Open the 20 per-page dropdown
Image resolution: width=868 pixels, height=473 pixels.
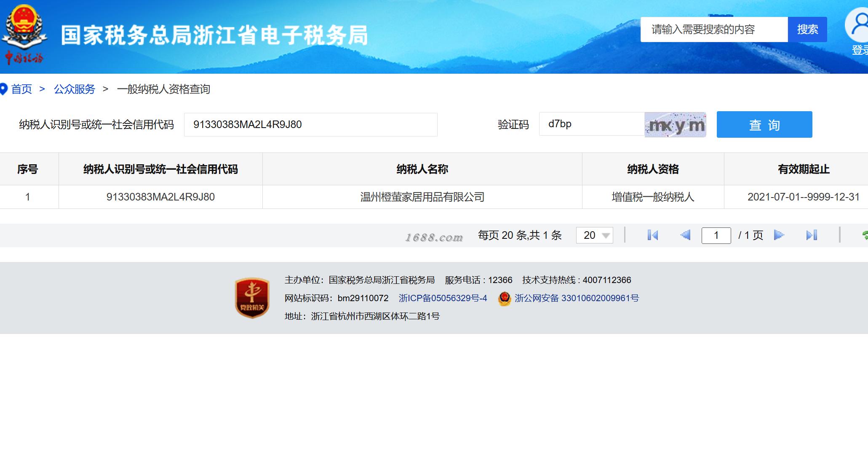tap(594, 235)
